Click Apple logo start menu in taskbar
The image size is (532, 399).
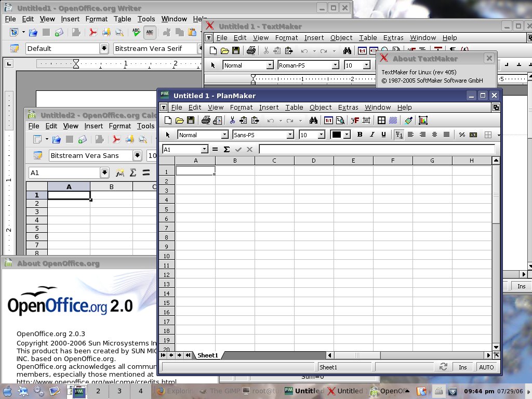7,391
